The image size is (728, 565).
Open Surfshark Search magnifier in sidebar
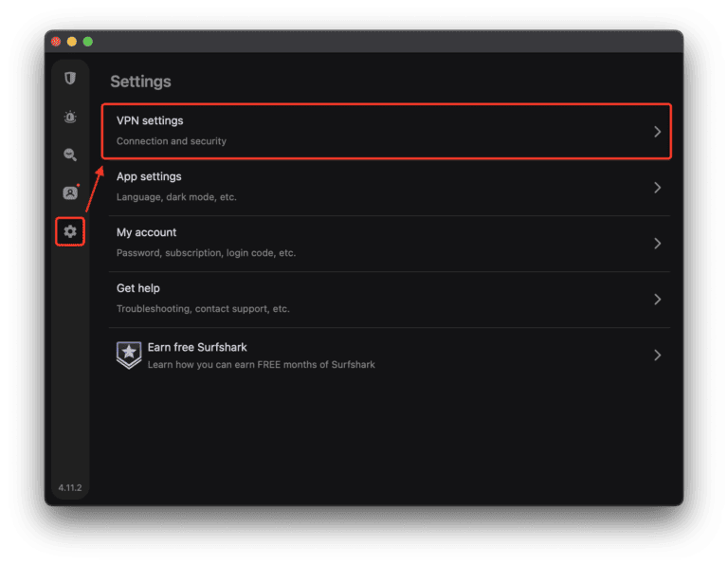pyautogui.click(x=70, y=155)
